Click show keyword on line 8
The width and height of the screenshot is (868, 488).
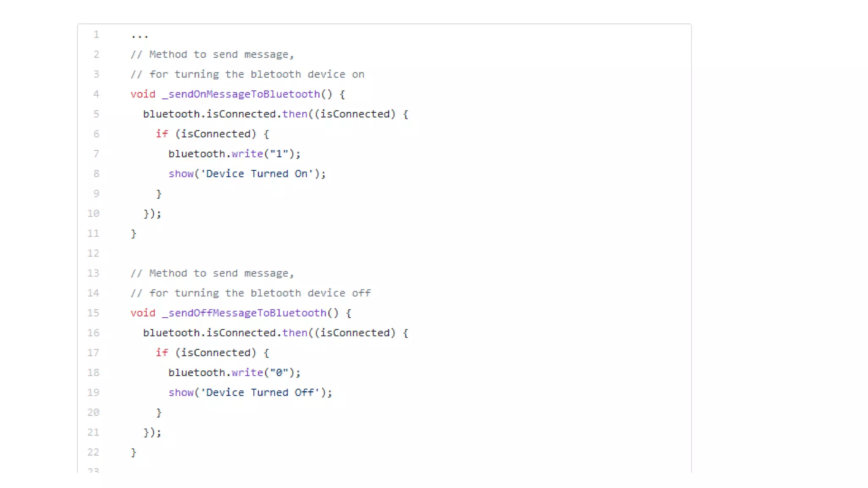[181, 174]
